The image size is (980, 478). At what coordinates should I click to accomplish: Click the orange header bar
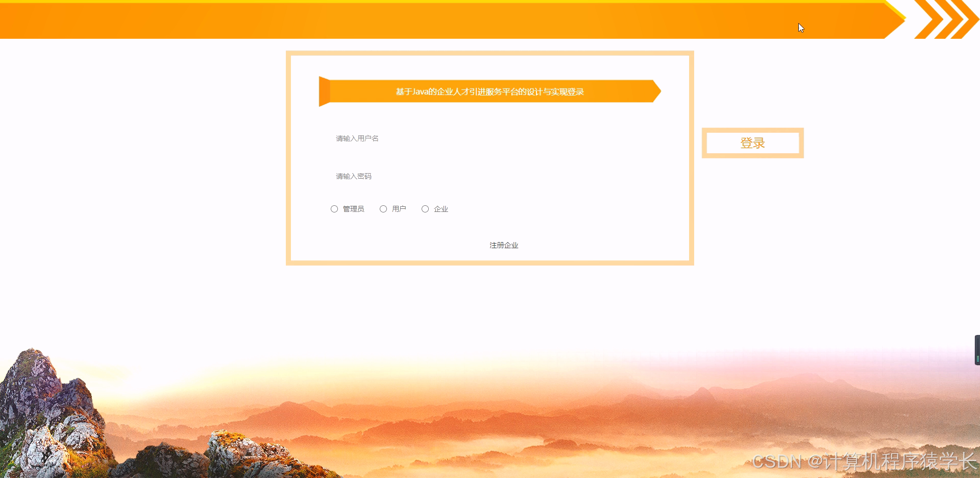[357, 21]
